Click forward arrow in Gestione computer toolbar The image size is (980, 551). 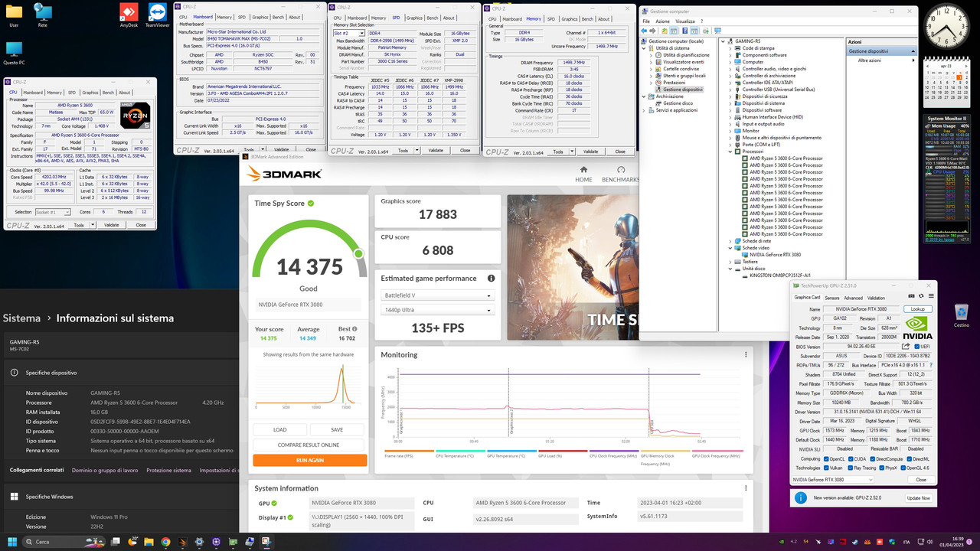point(652,31)
